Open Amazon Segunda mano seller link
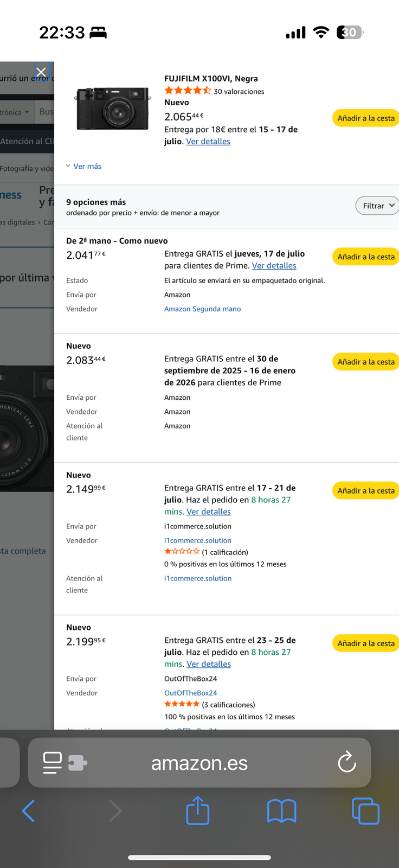This screenshot has height=868, width=399. pyautogui.click(x=202, y=309)
